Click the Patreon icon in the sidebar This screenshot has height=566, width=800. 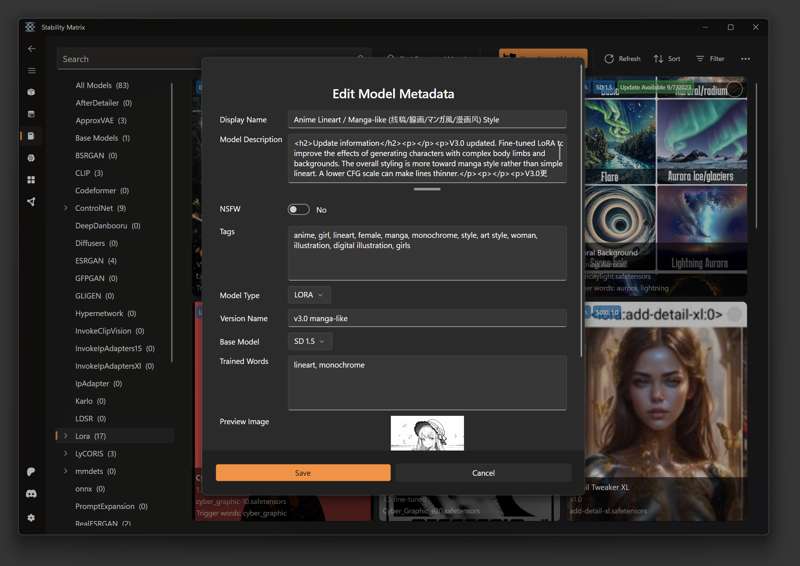31,471
